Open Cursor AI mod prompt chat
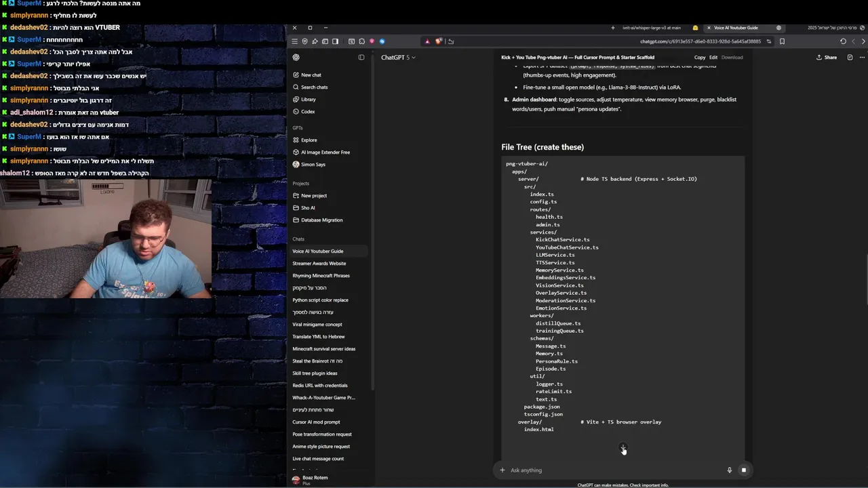Screen dimensions: 868x488 [x=316, y=422]
